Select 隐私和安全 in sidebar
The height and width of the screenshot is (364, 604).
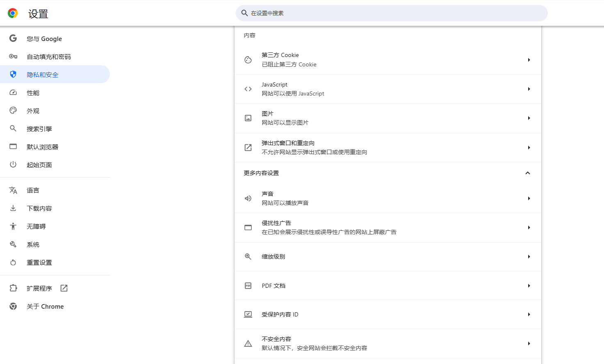(x=55, y=75)
